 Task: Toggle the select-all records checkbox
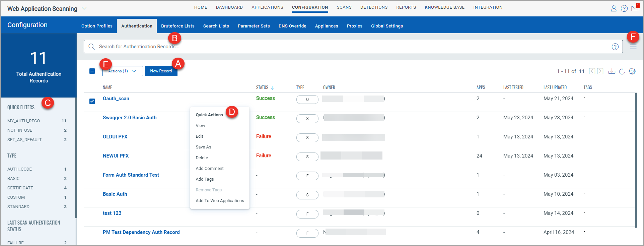[x=92, y=71]
